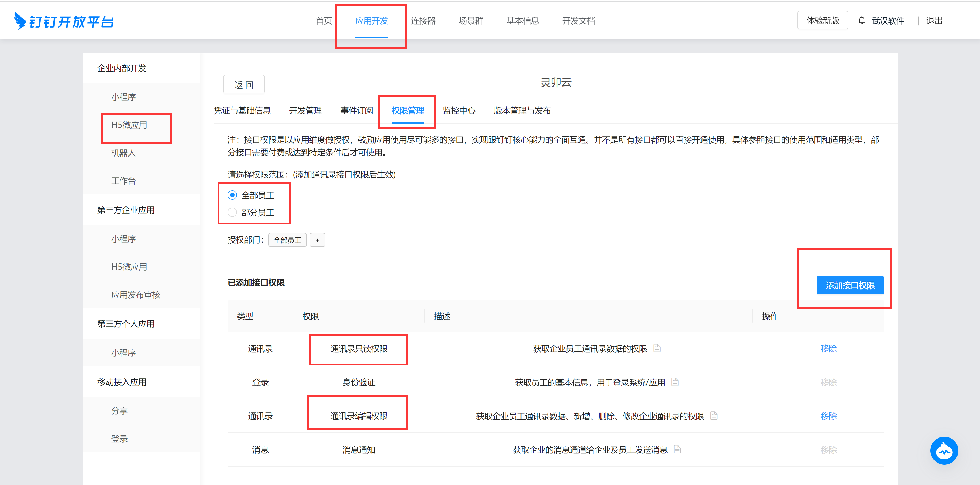Remove the 通讯录编辑权限 permission
The width and height of the screenshot is (980, 485).
click(828, 416)
